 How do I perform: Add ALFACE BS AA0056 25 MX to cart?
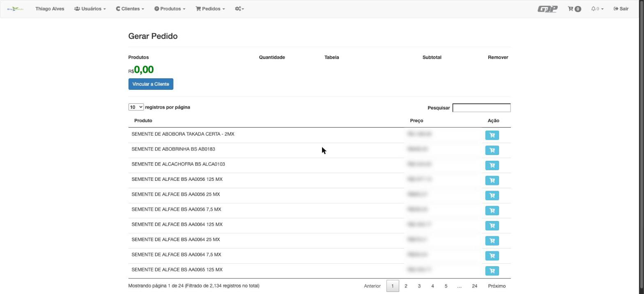click(492, 196)
